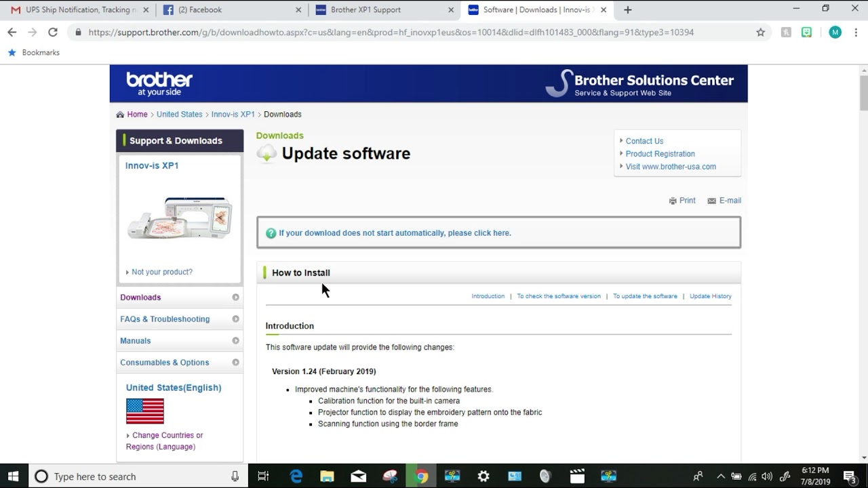Click the Innov-is XP1 machine image

[x=180, y=218]
